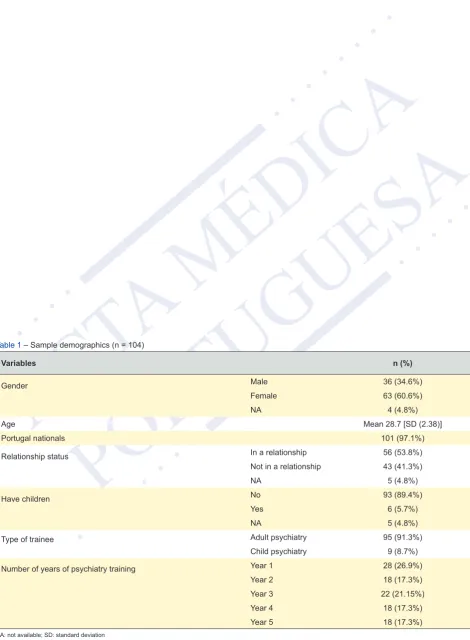
Task: Click the Portugal nationals row label
Action: coord(33,438)
